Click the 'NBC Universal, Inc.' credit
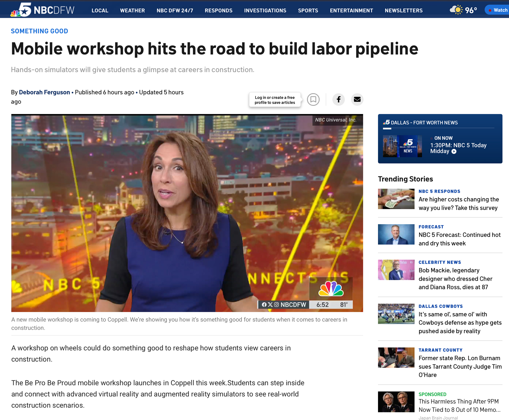This screenshot has width=509, height=420. pos(336,120)
